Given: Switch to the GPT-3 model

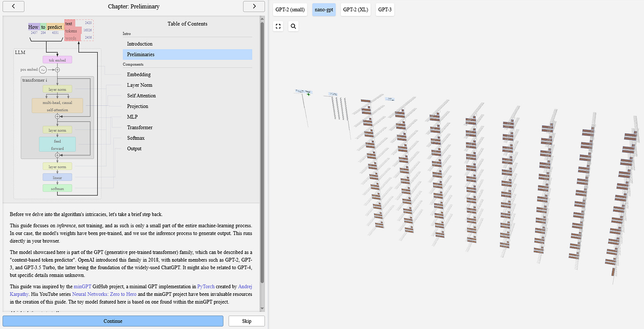Looking at the screenshot, I should 385,9.
